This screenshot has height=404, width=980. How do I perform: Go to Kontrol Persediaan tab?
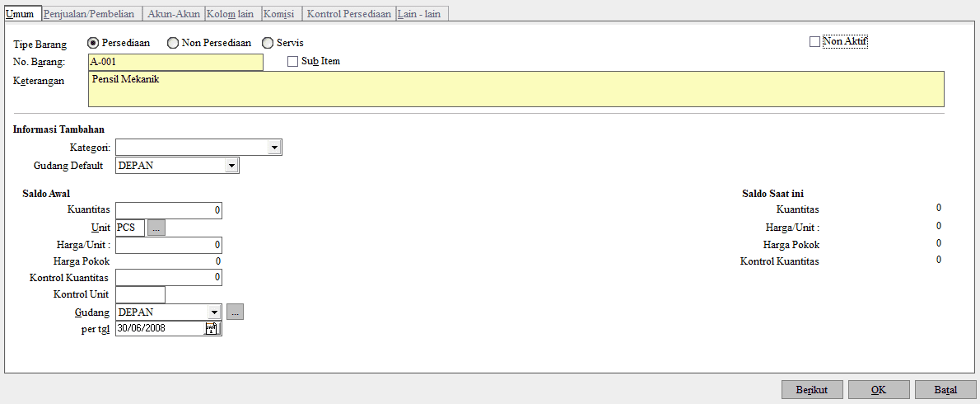pos(348,14)
